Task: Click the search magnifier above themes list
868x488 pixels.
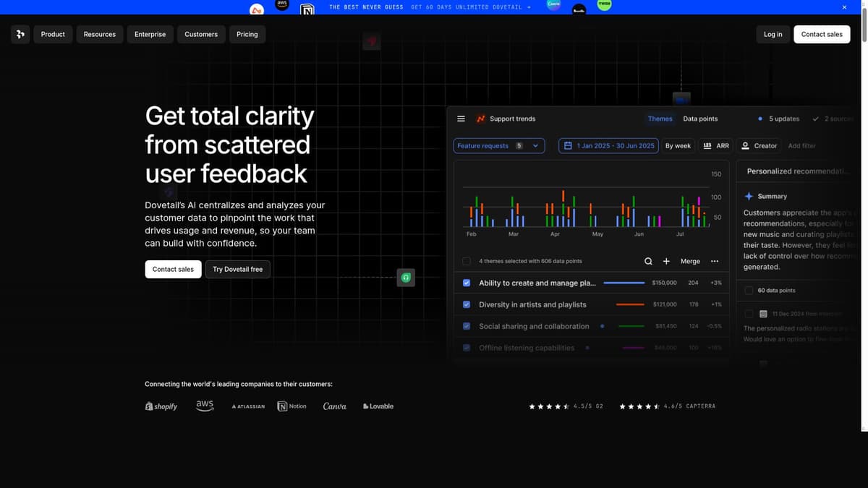Action: pyautogui.click(x=648, y=261)
